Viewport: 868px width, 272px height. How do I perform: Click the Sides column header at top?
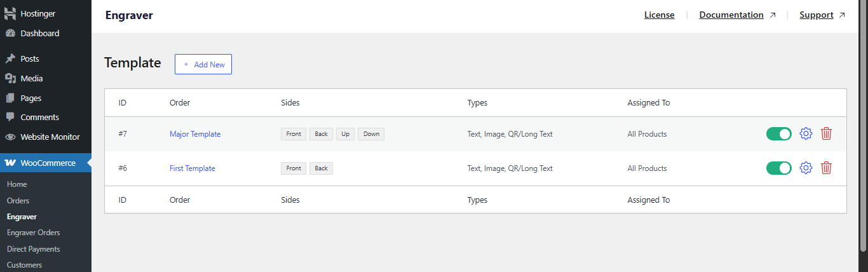(290, 102)
